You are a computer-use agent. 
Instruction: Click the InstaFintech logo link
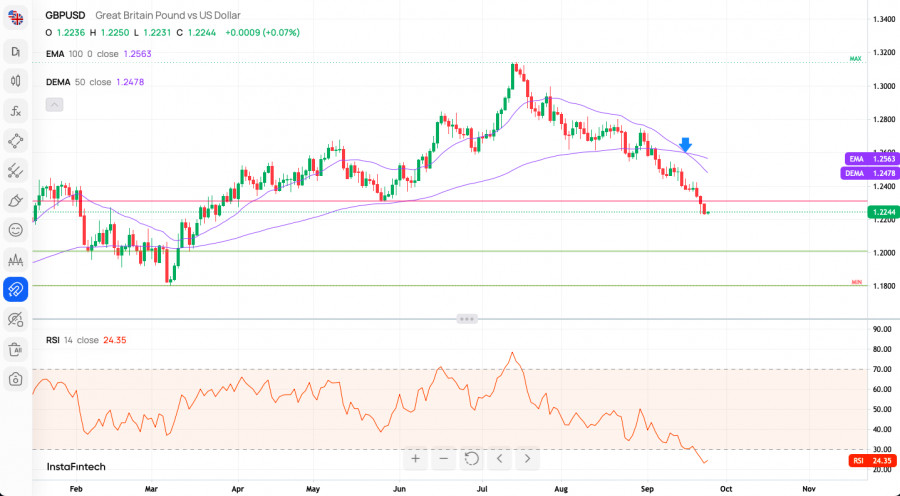point(76,467)
